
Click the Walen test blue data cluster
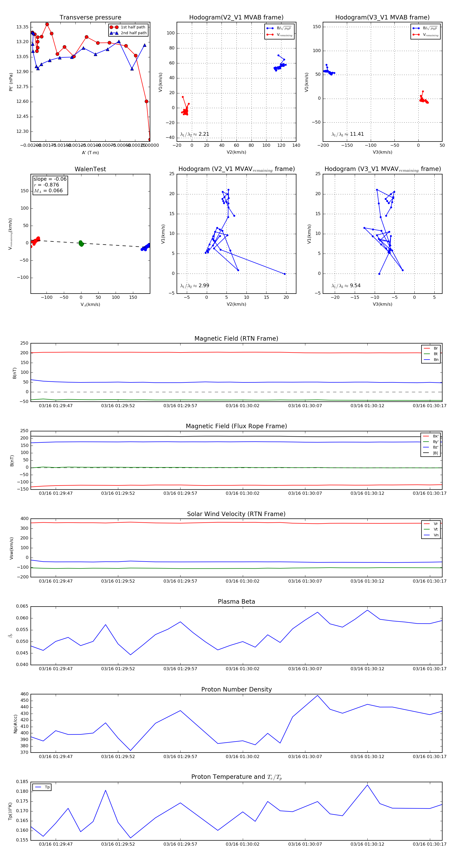point(145,247)
